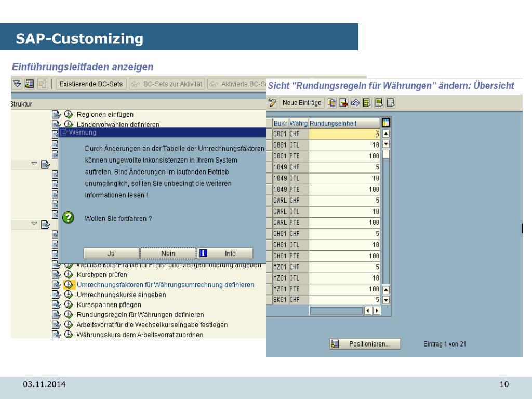Viewport: 532px width, 399px height.
Task: Click the Delete entry icon
Action: (x=343, y=102)
